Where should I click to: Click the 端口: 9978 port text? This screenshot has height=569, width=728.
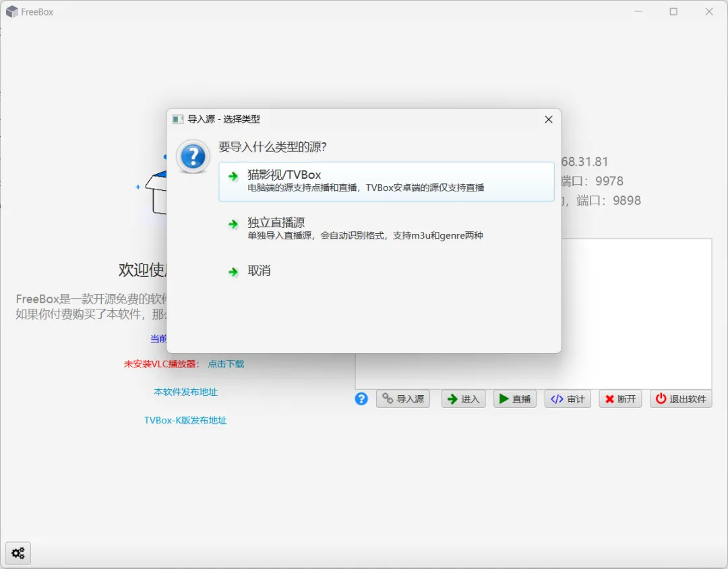(593, 181)
